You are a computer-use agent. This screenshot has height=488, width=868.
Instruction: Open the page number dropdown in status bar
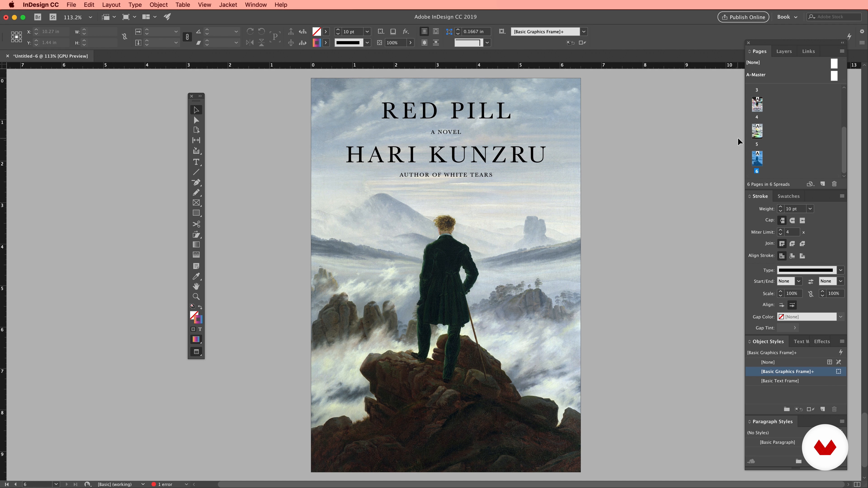(56, 484)
